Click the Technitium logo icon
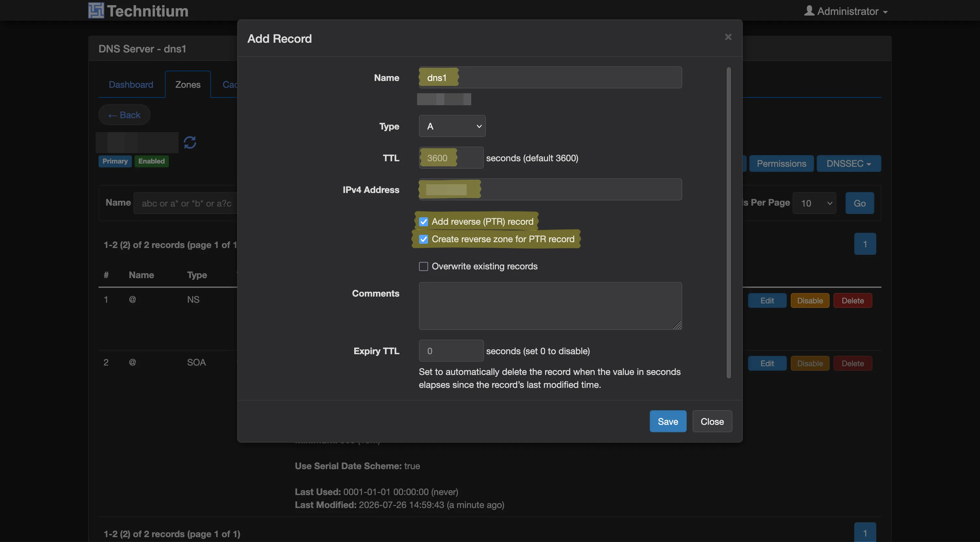Viewport: 980px width, 542px height. click(96, 10)
